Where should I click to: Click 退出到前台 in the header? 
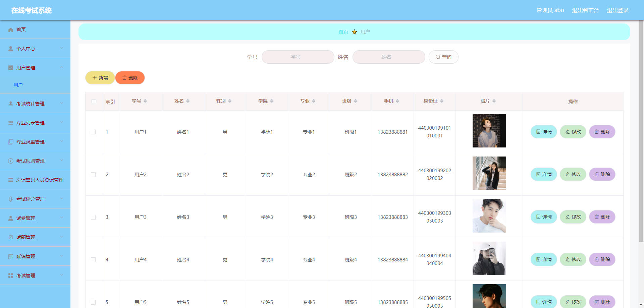(x=585, y=10)
